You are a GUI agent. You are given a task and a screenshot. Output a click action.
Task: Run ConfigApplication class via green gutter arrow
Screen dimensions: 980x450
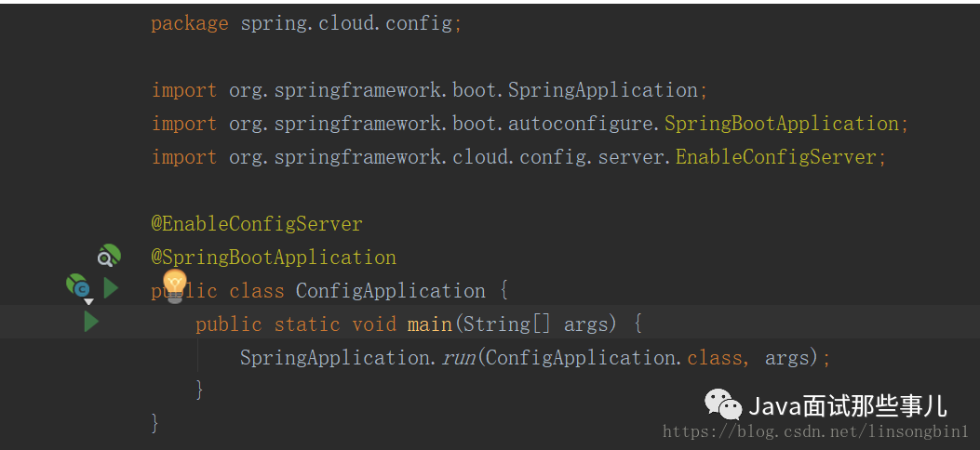pos(112,287)
